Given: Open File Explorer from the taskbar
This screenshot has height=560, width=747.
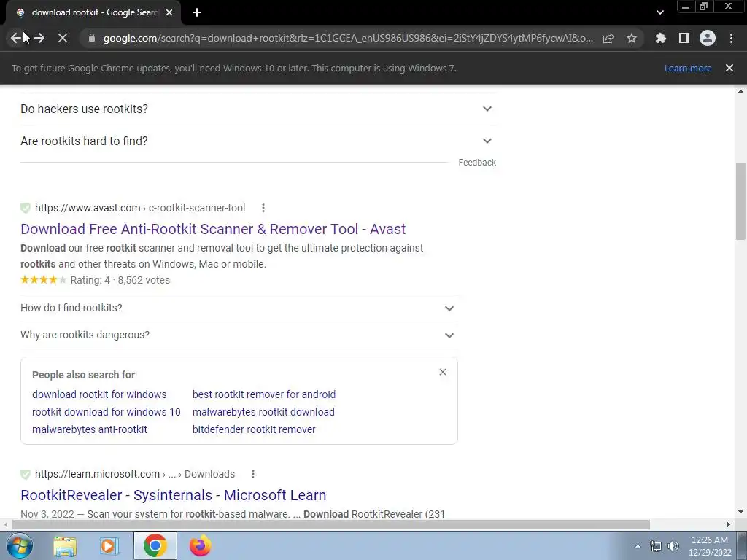Looking at the screenshot, I should coord(65,545).
